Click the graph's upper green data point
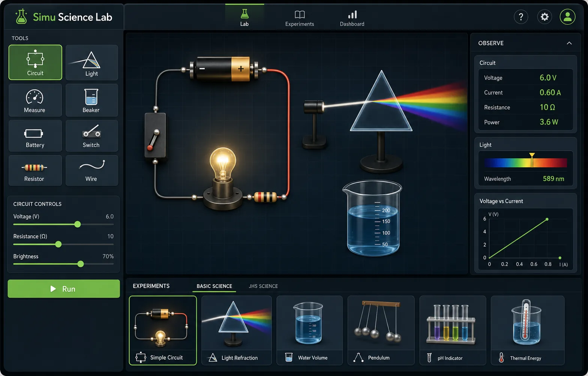This screenshot has height=376, width=588. [547, 219]
